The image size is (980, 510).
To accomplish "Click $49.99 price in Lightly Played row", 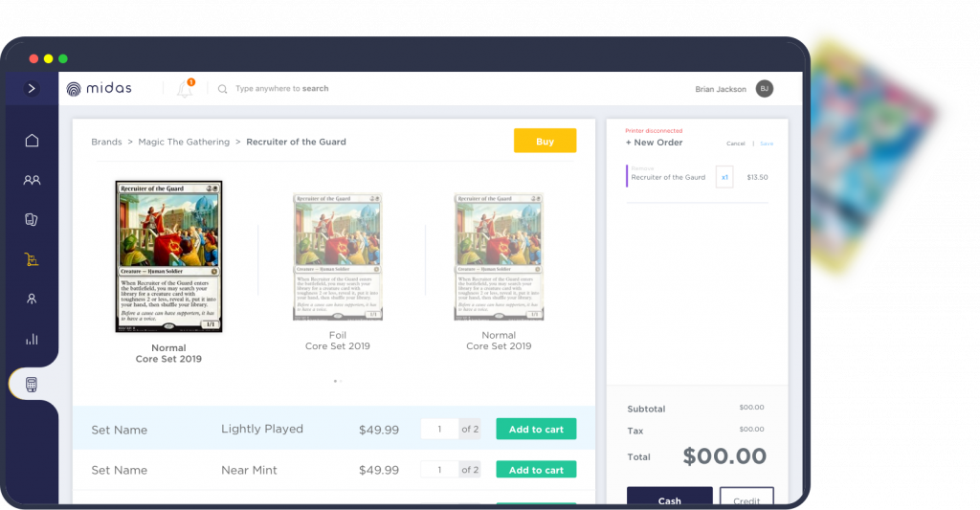I will [x=379, y=430].
